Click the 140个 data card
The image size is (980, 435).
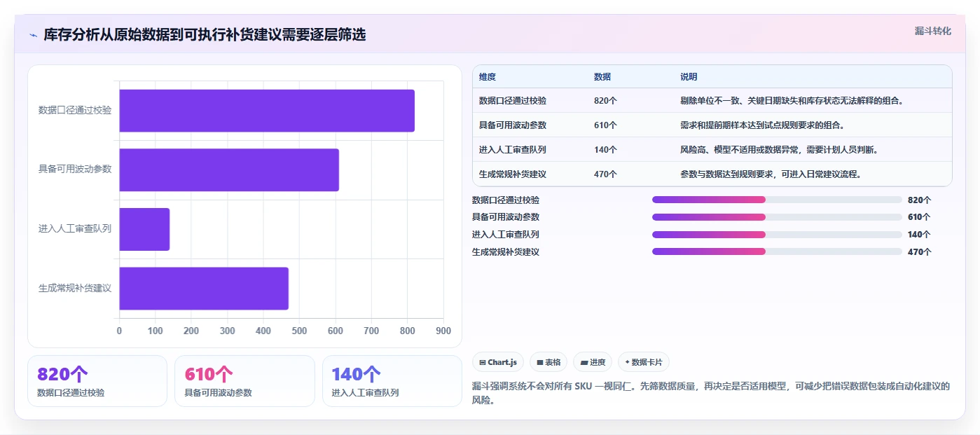pos(392,381)
